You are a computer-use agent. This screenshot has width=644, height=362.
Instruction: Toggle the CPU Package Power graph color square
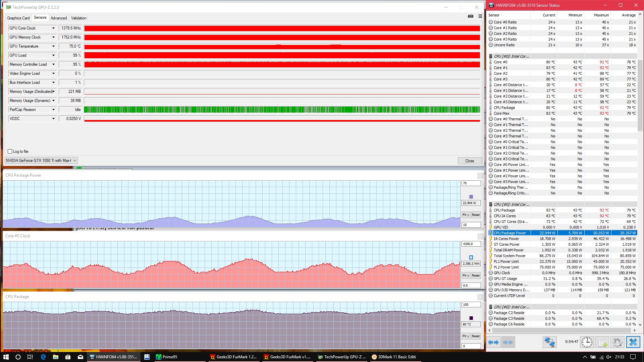click(x=471, y=197)
